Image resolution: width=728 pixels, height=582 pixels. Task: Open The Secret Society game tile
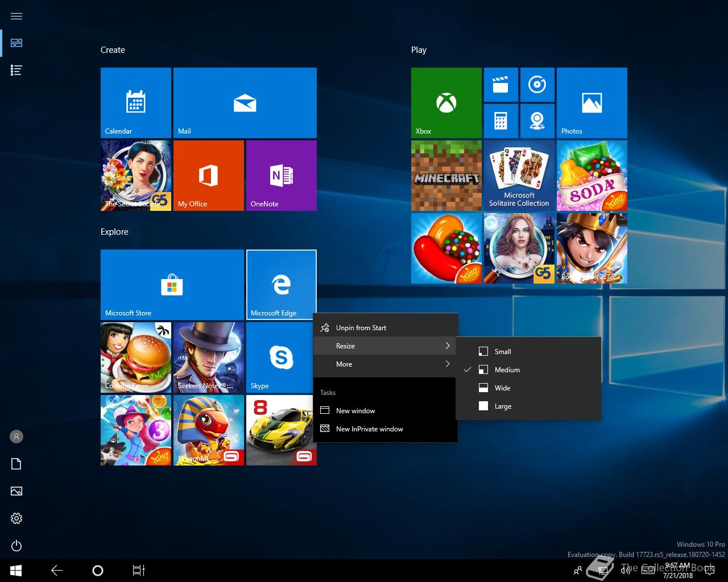click(x=136, y=176)
